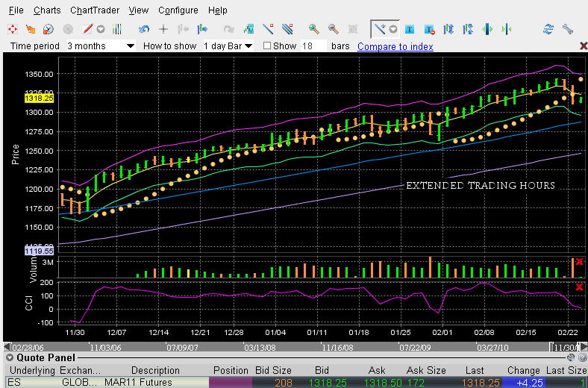Open the View menu
588x388 pixels.
[x=139, y=10]
